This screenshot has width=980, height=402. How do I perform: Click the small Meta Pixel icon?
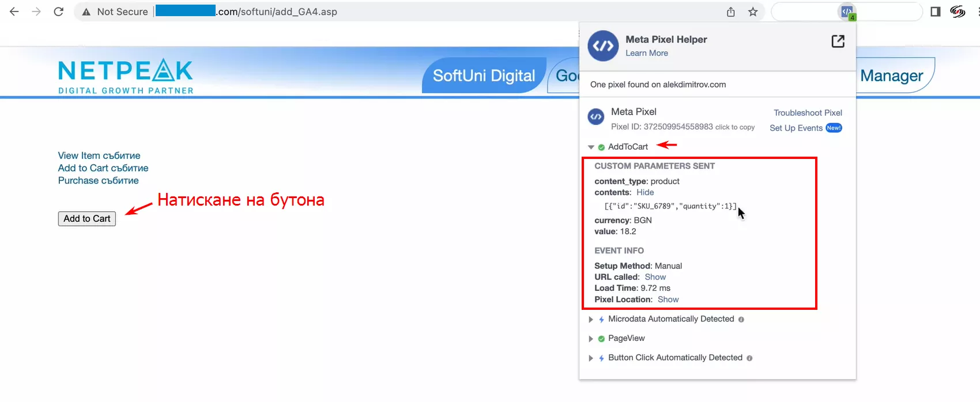pos(595,117)
